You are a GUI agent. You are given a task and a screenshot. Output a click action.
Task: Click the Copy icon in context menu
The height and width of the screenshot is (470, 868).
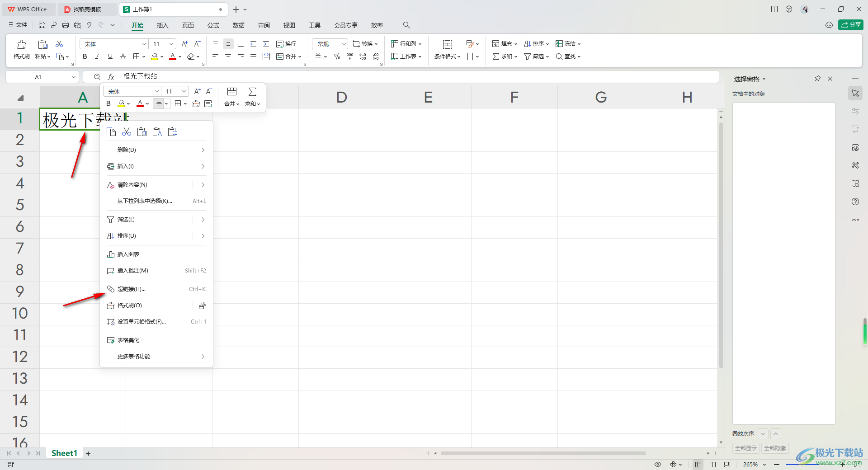111,132
